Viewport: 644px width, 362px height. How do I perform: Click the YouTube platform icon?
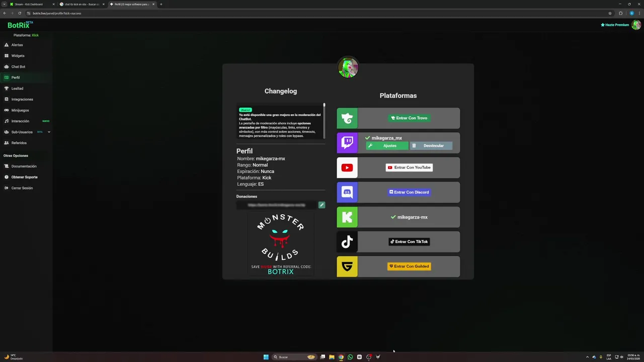(347, 167)
